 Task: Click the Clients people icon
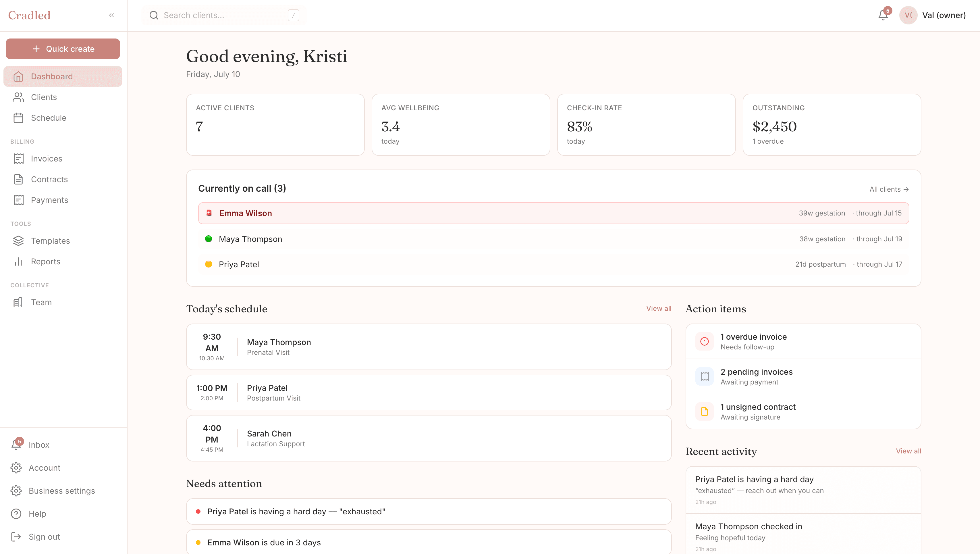18,97
